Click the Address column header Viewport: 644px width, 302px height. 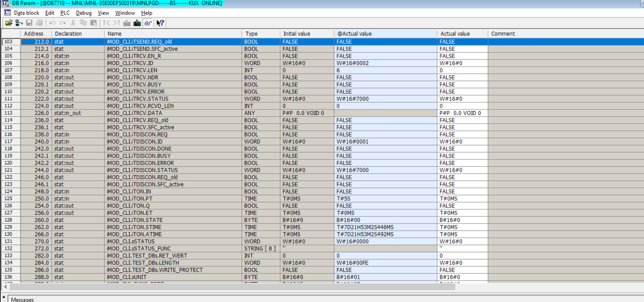(33, 34)
